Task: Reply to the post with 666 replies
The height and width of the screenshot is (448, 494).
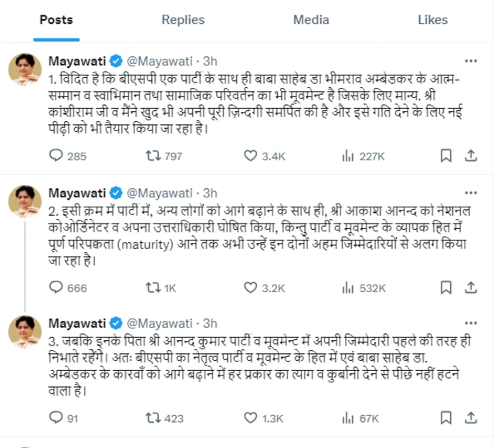Action: (x=56, y=287)
